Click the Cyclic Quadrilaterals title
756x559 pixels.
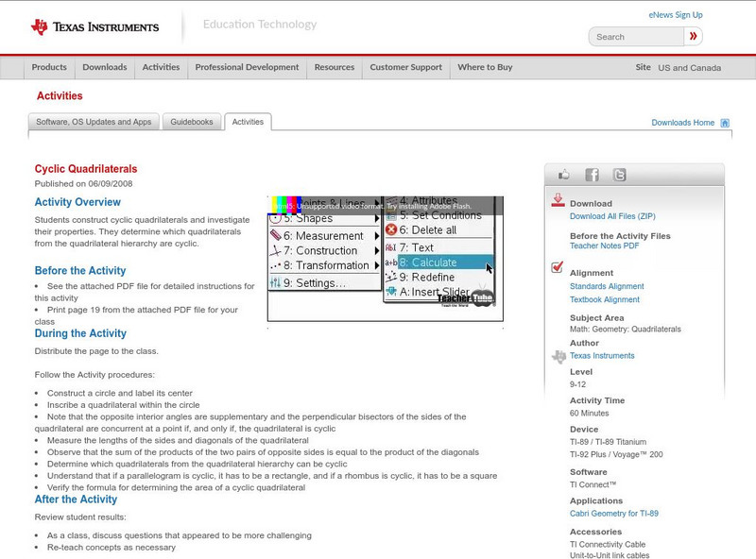point(86,169)
